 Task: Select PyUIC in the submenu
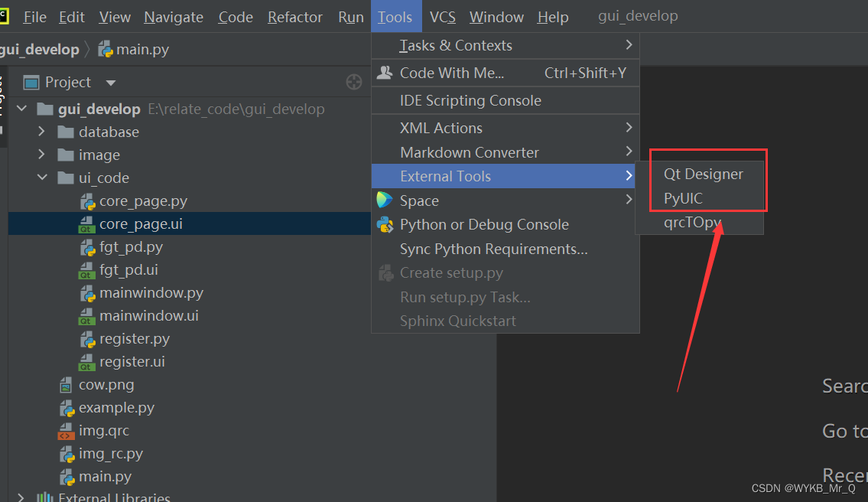(x=683, y=198)
